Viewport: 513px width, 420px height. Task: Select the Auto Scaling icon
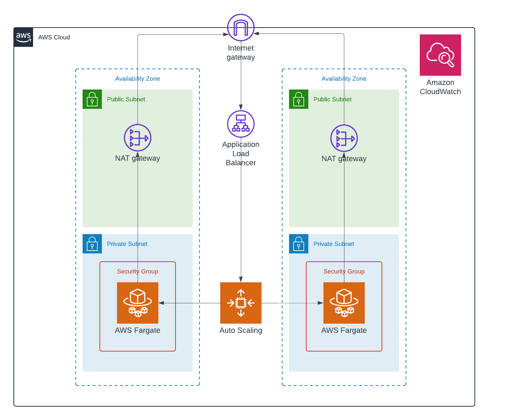coord(241,303)
